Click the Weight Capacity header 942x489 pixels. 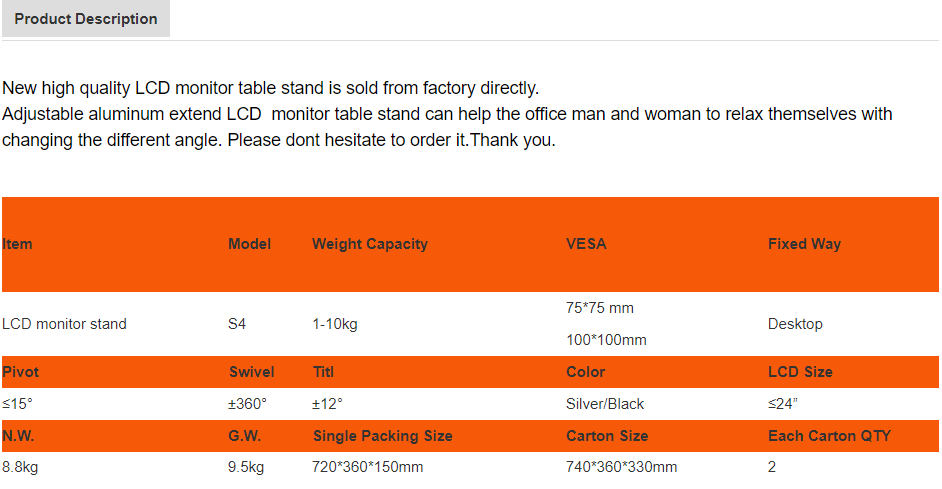click(370, 244)
